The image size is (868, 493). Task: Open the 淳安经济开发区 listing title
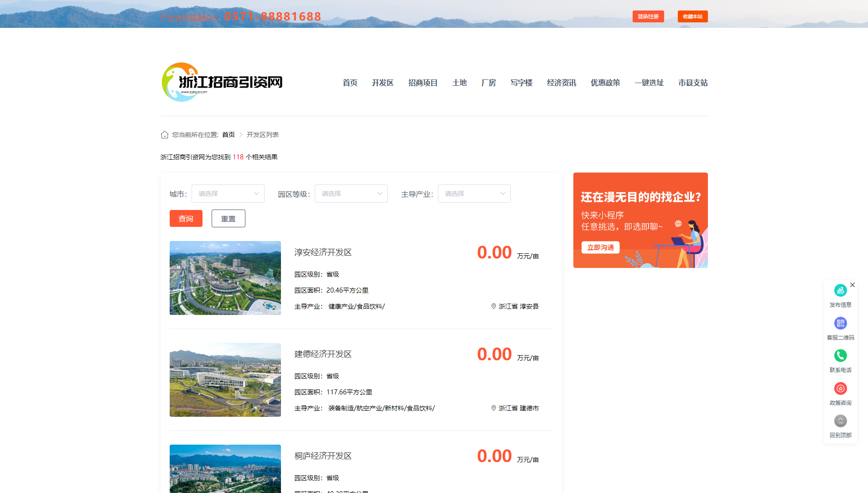tap(323, 252)
